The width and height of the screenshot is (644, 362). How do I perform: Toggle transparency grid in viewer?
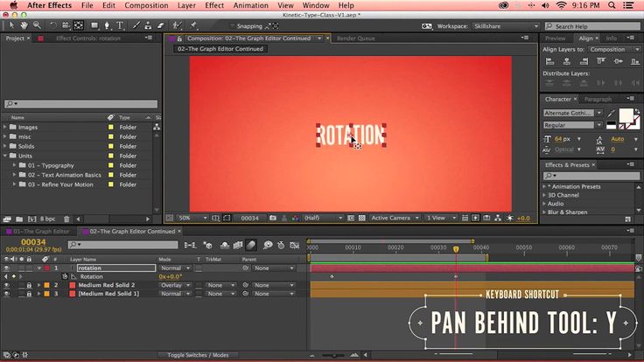click(362, 218)
